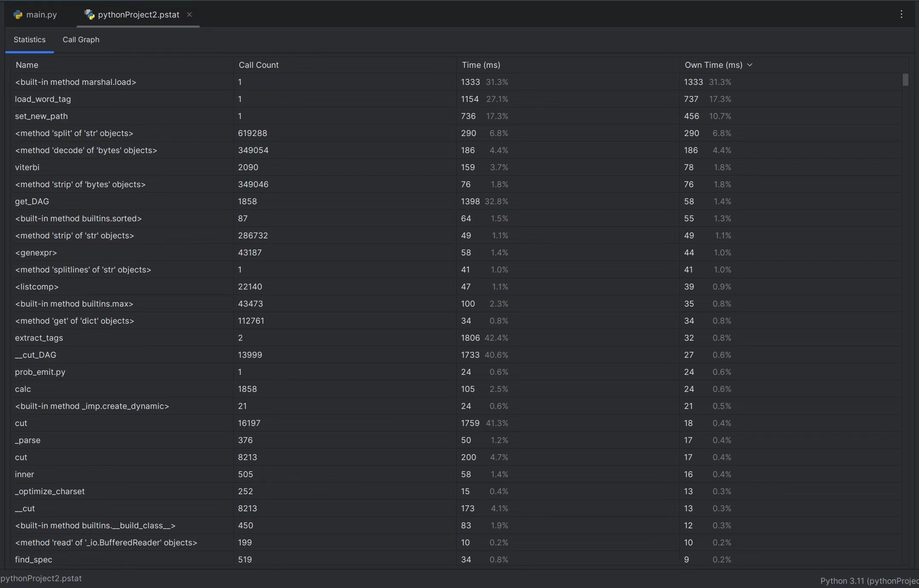Select the get_DAG function row

[32, 201]
